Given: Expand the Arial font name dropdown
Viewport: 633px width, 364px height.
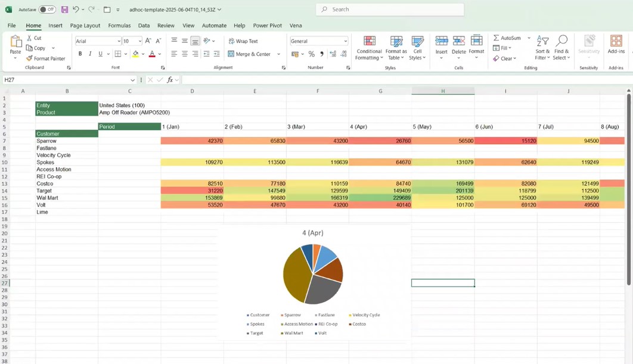Looking at the screenshot, I should click(119, 41).
